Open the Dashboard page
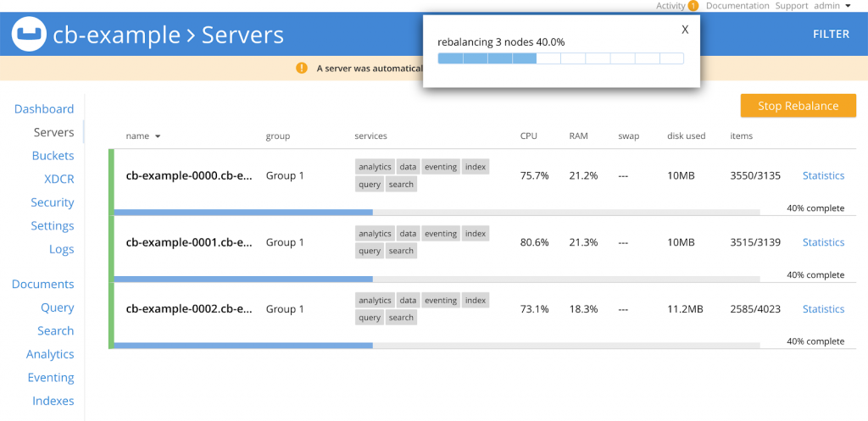 pyautogui.click(x=44, y=109)
